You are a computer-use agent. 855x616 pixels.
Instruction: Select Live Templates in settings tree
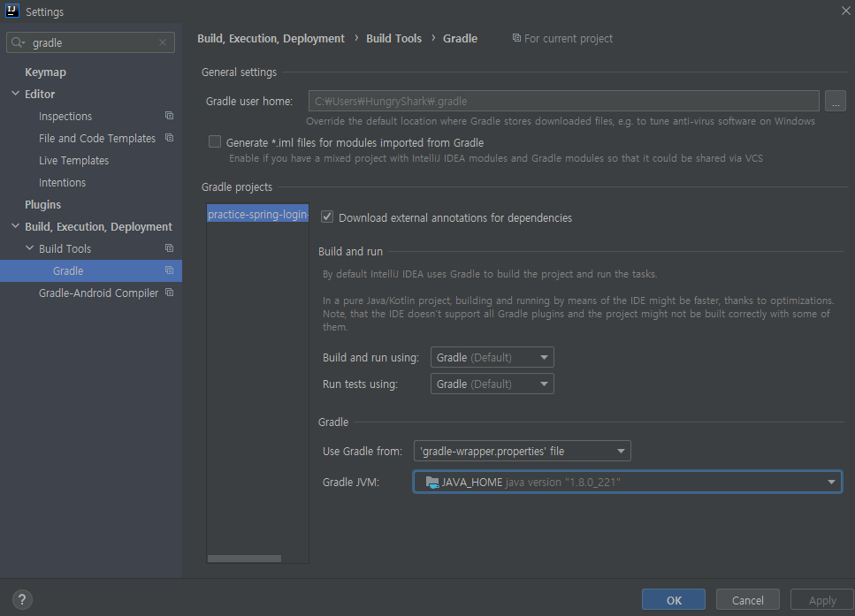[73, 160]
